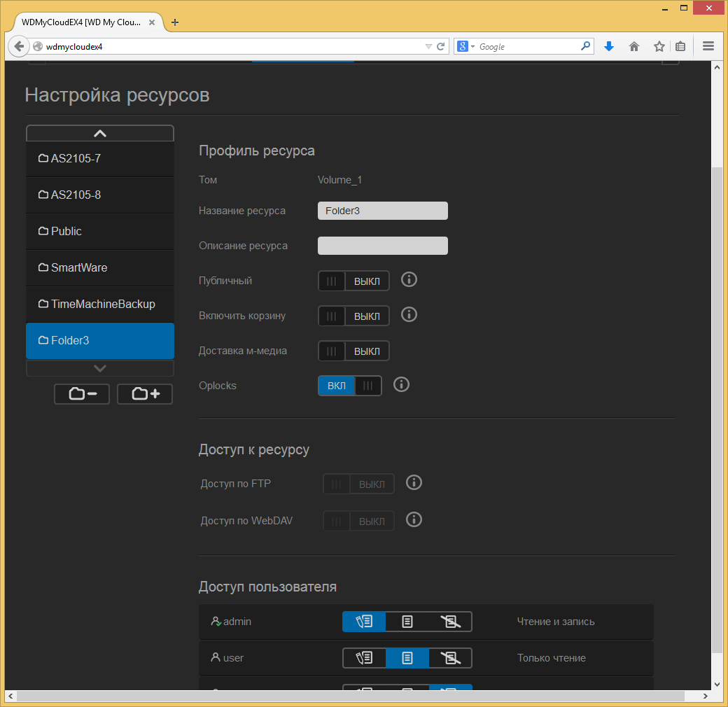Go to browser home page
This screenshot has width=728, height=707.
pyautogui.click(x=634, y=46)
